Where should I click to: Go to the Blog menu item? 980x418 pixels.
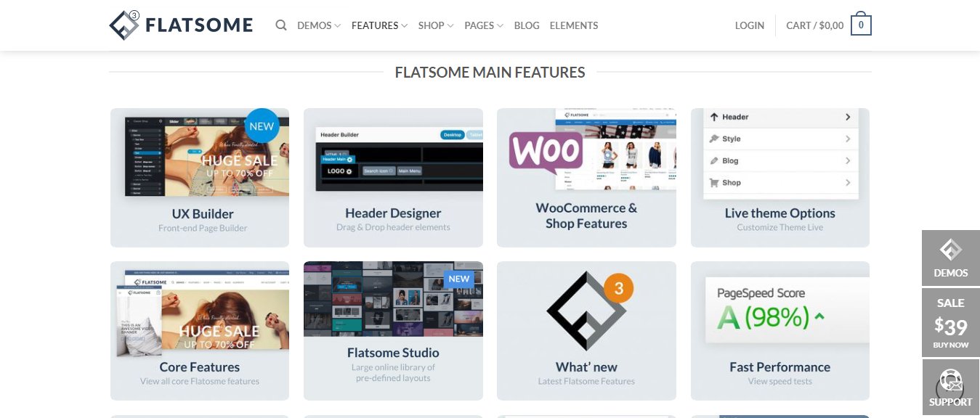(527, 25)
